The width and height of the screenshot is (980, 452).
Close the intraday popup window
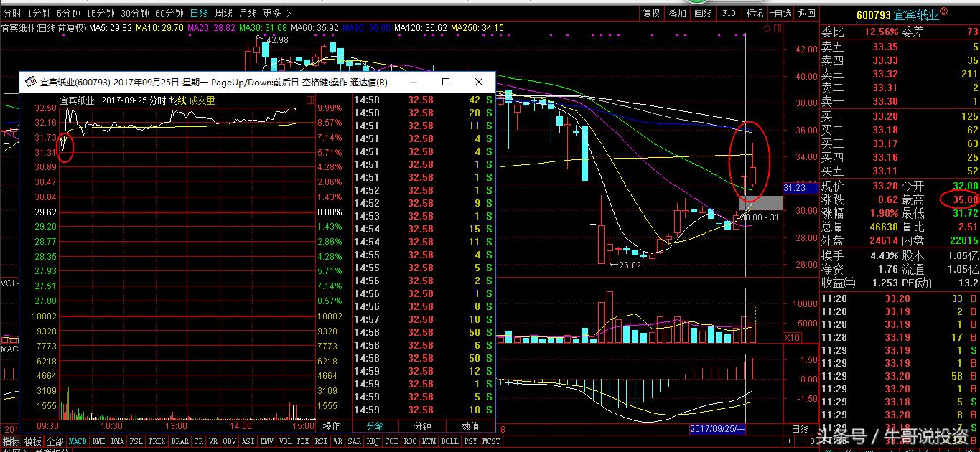click(x=479, y=82)
